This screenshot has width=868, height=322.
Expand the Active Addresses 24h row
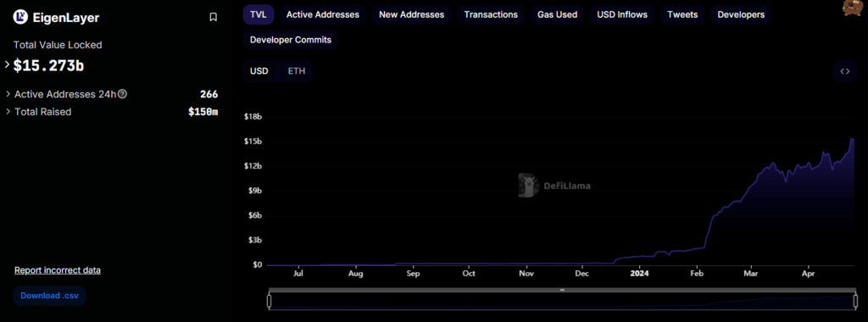pyautogui.click(x=8, y=94)
